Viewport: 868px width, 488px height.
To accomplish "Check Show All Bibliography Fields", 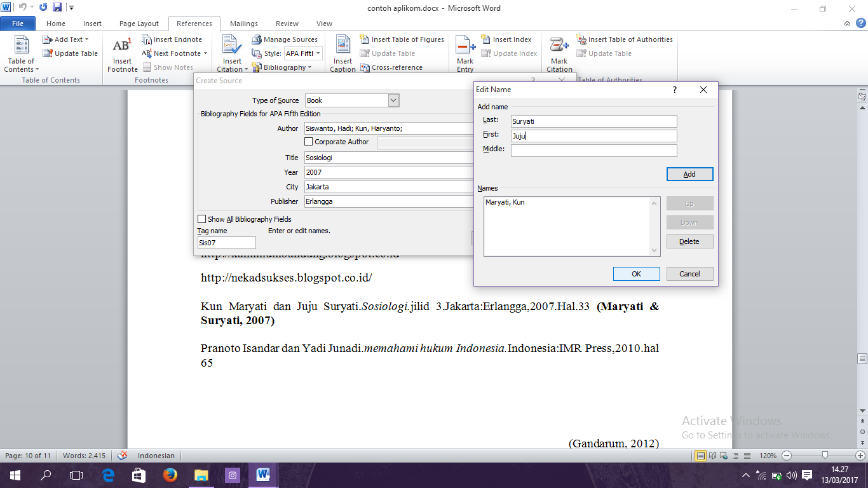I will (201, 219).
